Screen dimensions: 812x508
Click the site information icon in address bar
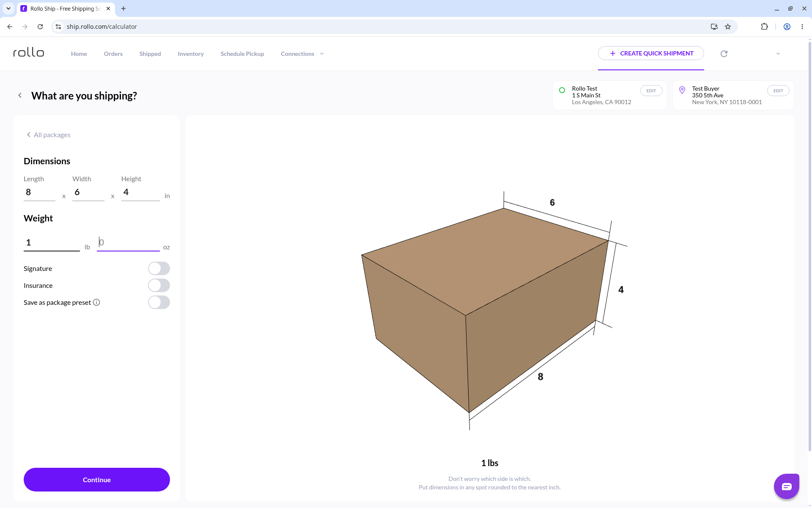(58, 27)
